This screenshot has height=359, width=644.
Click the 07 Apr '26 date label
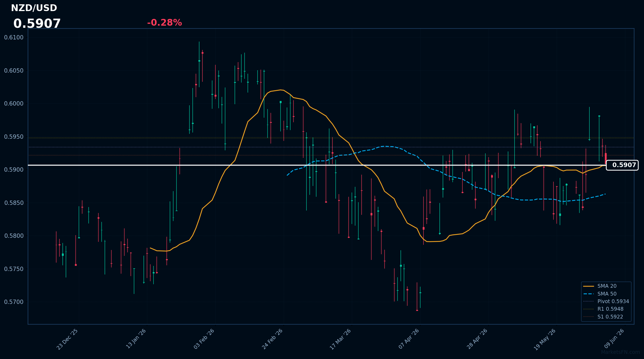coord(409,339)
